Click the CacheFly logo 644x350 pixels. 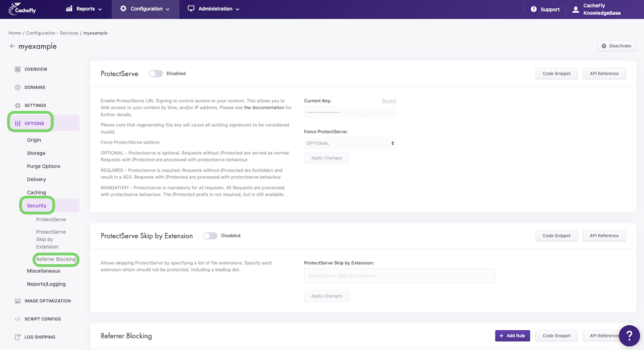[22, 9]
